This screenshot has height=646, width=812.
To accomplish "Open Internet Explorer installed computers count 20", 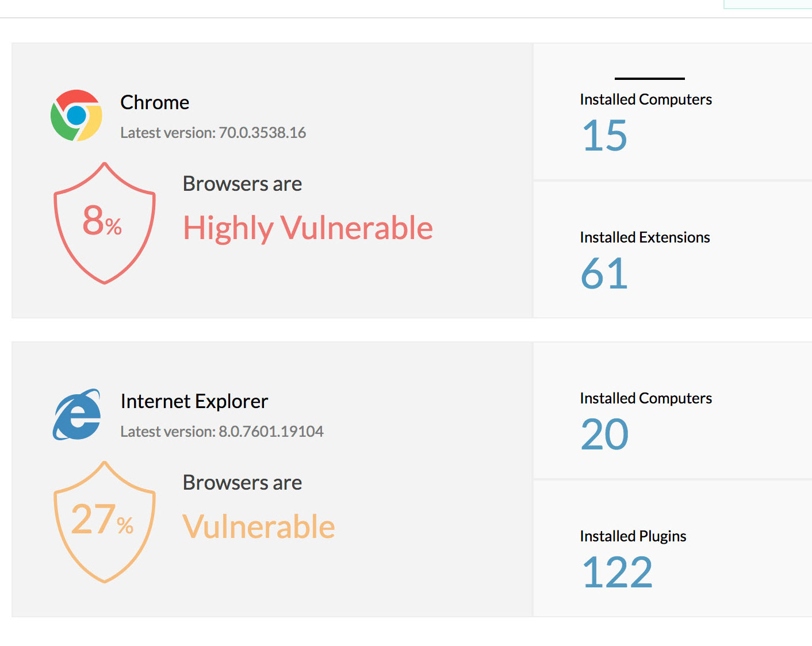I will pyautogui.click(x=604, y=435).
